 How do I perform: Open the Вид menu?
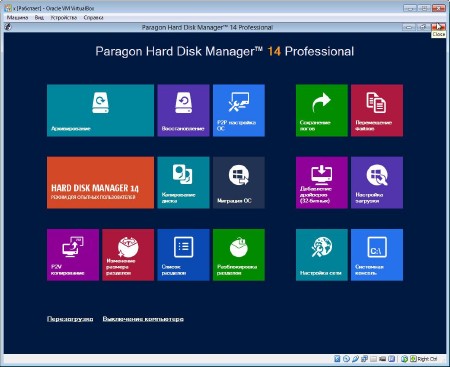pyautogui.click(x=39, y=18)
